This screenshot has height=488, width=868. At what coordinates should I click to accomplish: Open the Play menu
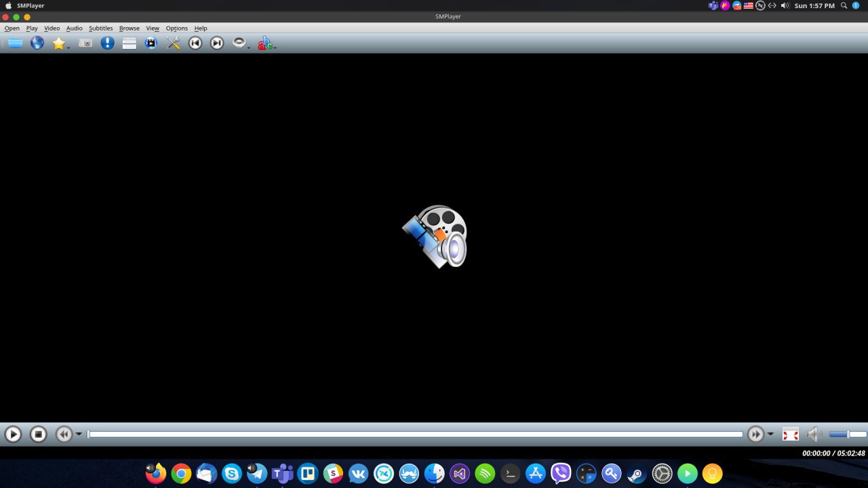pyautogui.click(x=32, y=28)
